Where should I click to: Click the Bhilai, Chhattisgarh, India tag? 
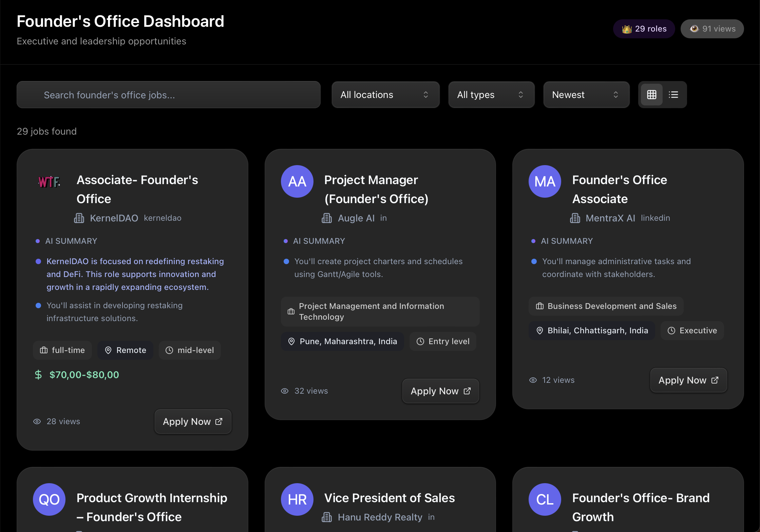pyautogui.click(x=592, y=331)
